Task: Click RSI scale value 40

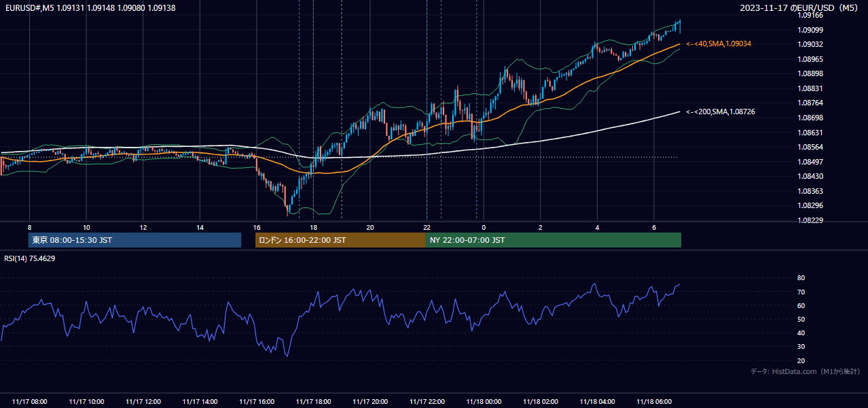Action: point(801,333)
